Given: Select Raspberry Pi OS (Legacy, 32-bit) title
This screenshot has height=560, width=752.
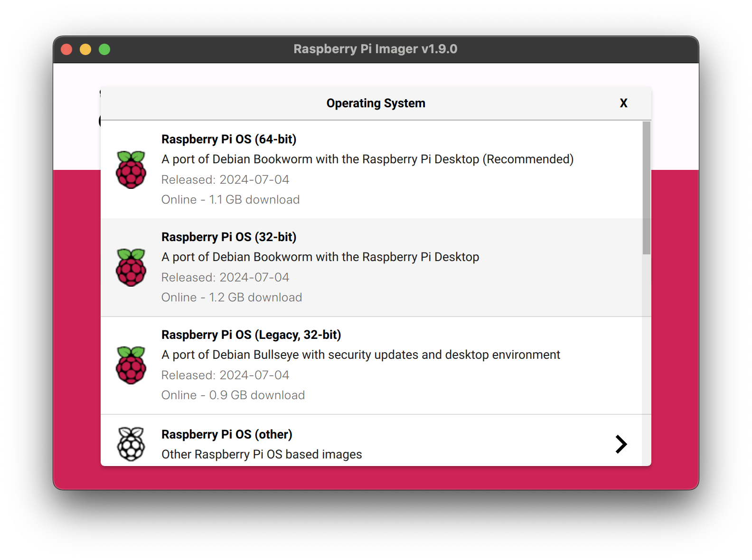Looking at the screenshot, I should 251,335.
